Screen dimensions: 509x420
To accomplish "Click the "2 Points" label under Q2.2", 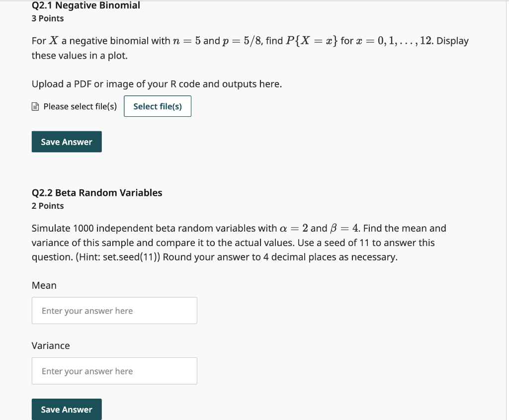I will 47,206.
